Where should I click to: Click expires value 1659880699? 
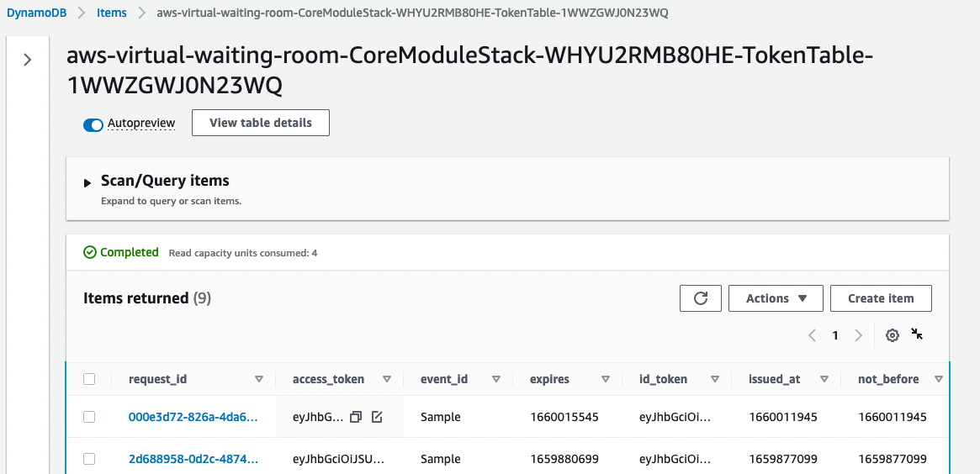(x=564, y=459)
